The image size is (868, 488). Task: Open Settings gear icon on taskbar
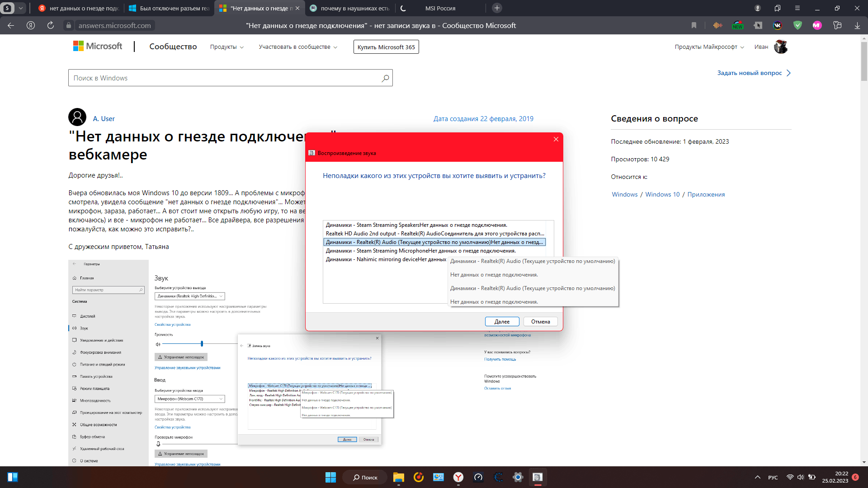(518, 477)
